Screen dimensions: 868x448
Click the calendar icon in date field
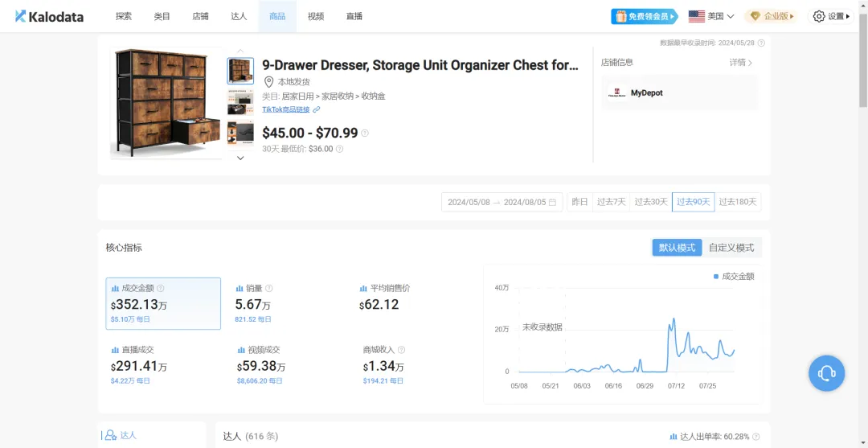[x=552, y=202]
